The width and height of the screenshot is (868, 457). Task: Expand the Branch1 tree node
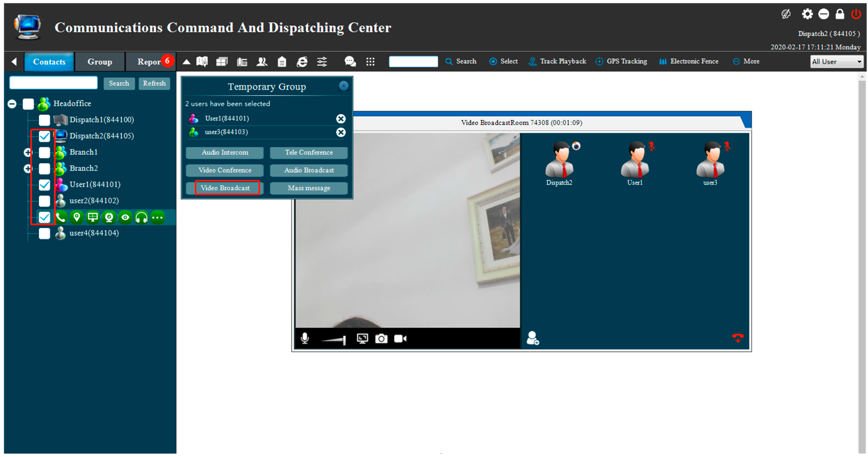[x=28, y=152]
